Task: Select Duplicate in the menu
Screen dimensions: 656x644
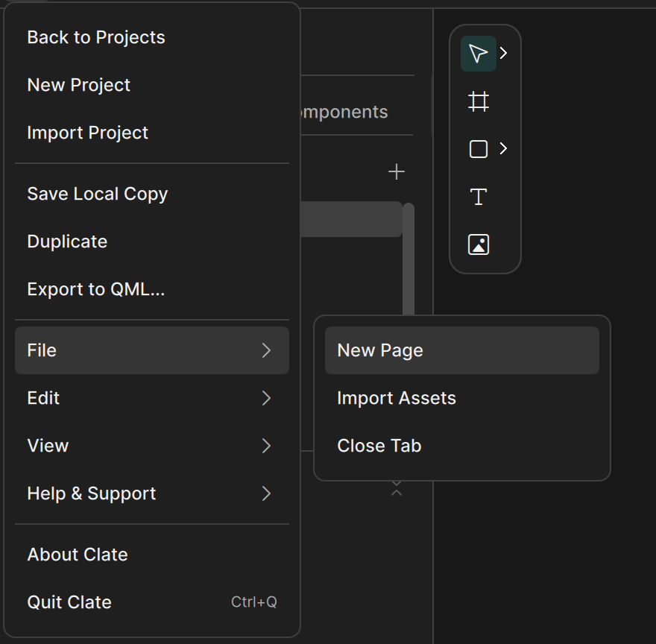Action: click(x=152, y=241)
